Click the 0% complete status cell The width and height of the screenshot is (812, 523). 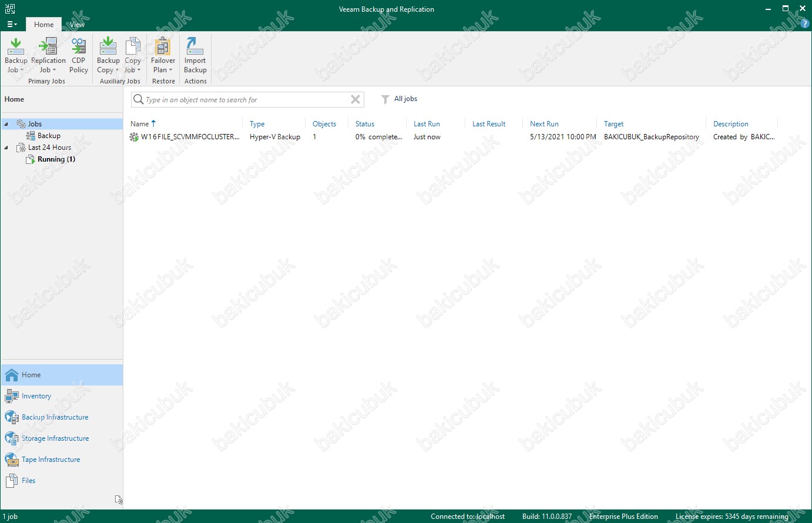click(379, 137)
